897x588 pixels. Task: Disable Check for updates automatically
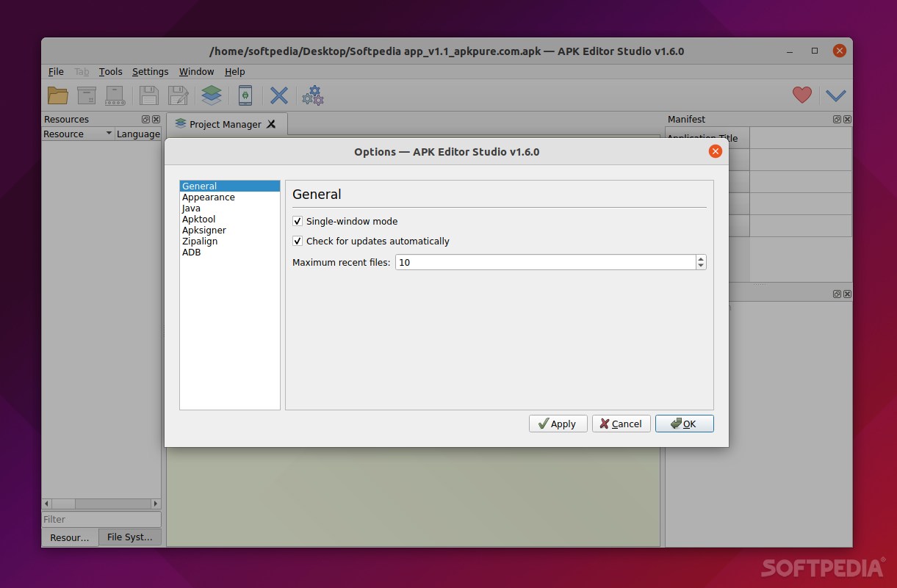point(298,241)
